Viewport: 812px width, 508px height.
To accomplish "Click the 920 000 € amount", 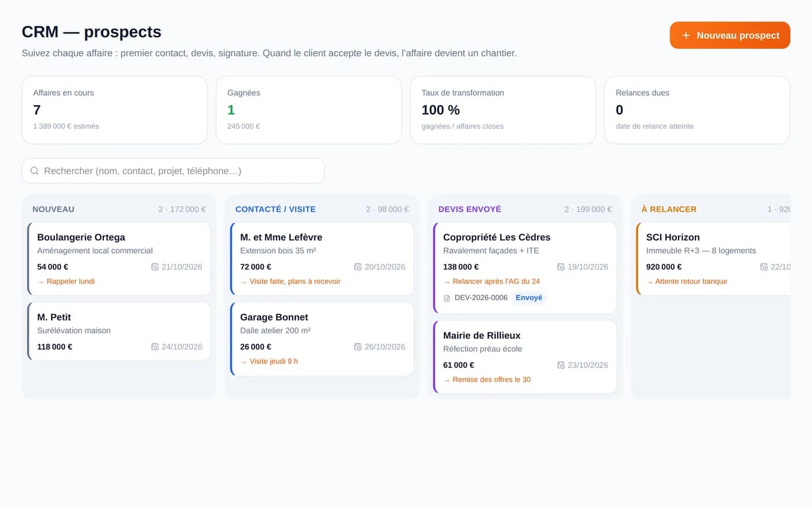I will tap(664, 267).
